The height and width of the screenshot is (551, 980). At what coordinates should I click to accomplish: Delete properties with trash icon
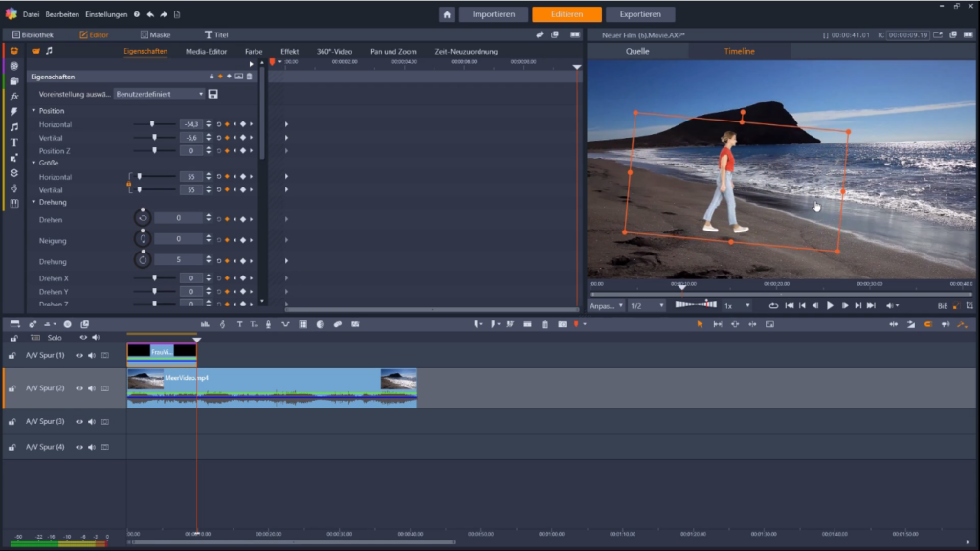[250, 77]
